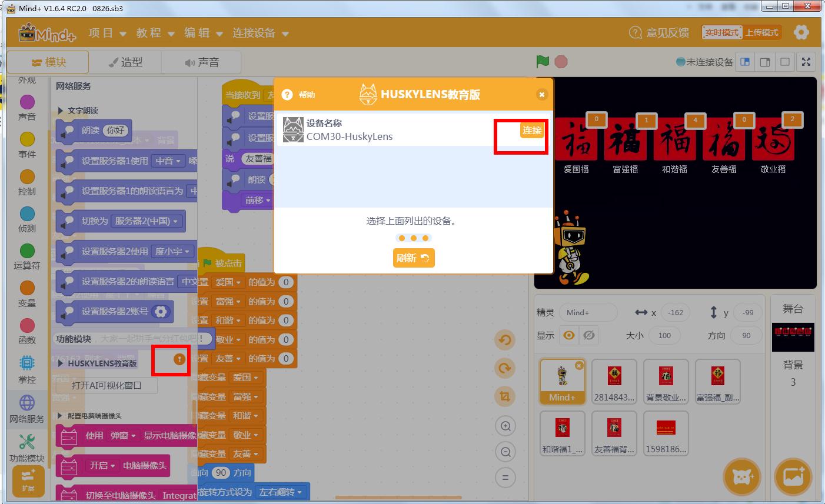Enter full screen stage mode

coord(806,62)
